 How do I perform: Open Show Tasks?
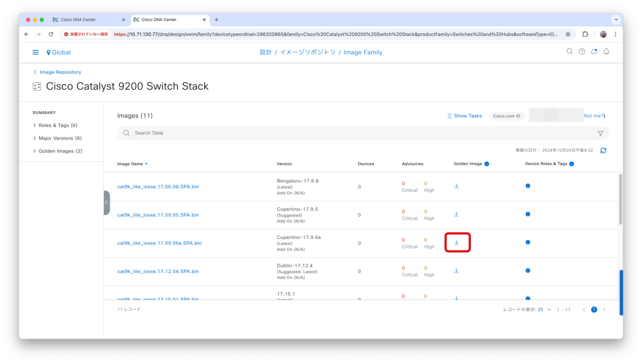[464, 116]
